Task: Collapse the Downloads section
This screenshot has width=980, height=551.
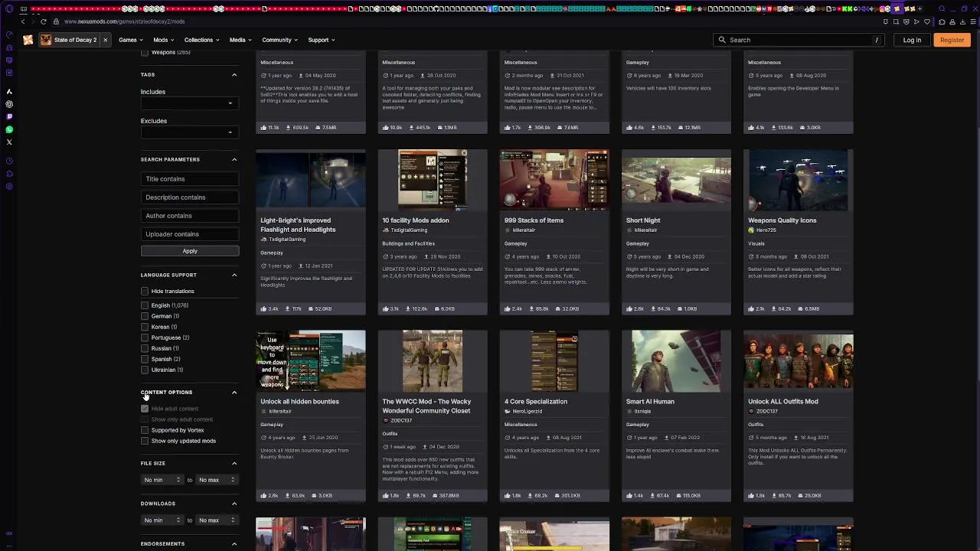Action: (234, 504)
